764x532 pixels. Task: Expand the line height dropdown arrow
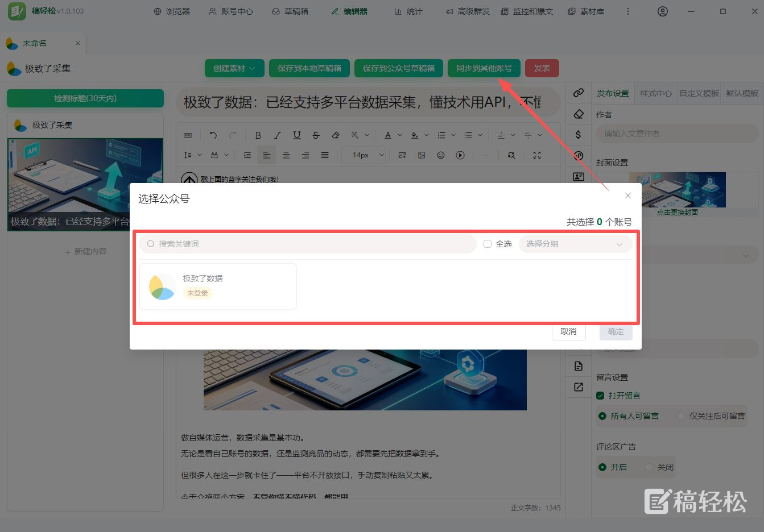pyautogui.click(x=200, y=155)
